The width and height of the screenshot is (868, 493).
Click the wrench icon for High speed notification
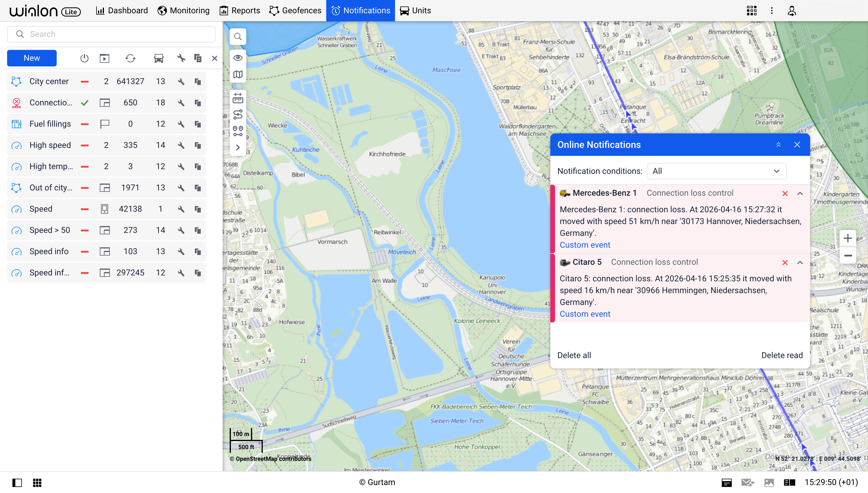181,145
